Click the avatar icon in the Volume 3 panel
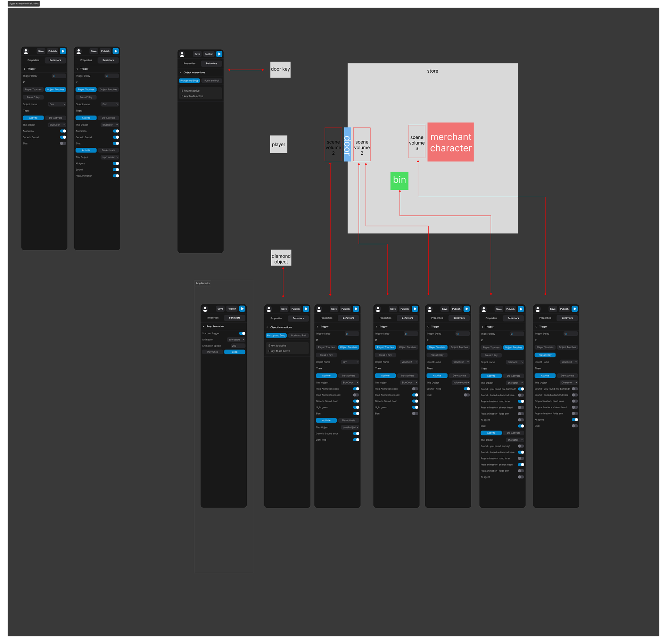Image resolution: width=667 pixels, height=644 pixels. [538, 309]
